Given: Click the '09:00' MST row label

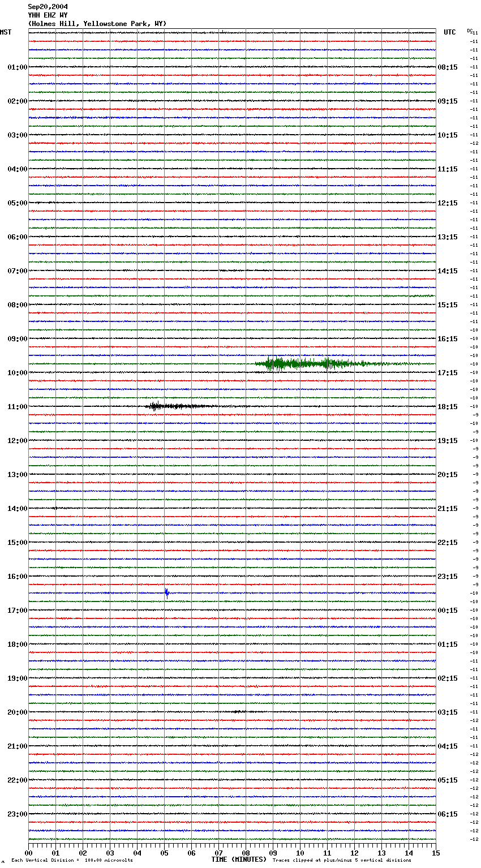Looking at the screenshot, I should pos(18,339).
